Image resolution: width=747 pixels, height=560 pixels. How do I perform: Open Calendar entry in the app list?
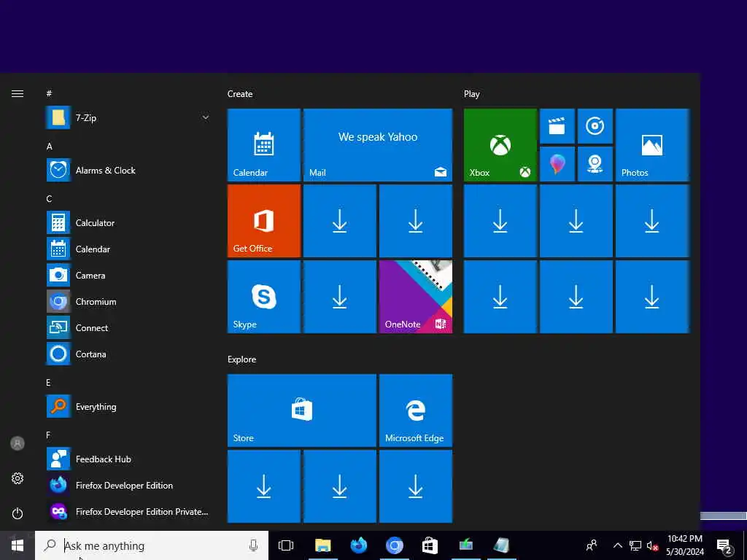pos(128,249)
